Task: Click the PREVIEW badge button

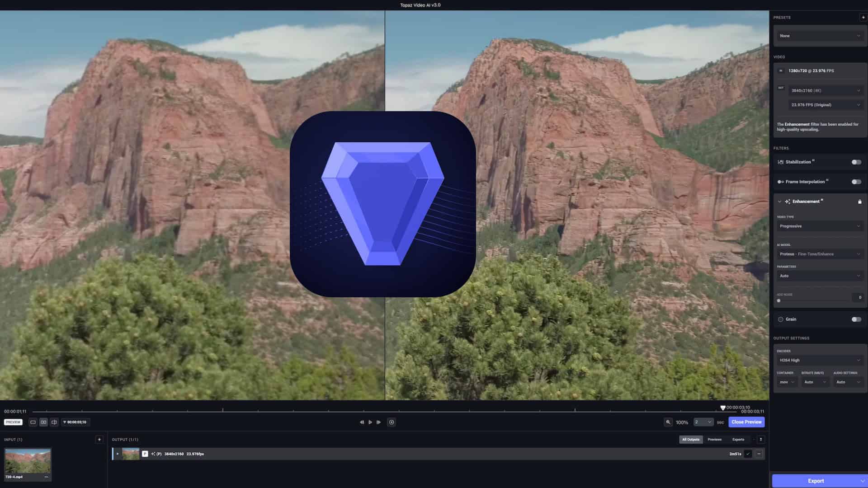Action: 13,422
